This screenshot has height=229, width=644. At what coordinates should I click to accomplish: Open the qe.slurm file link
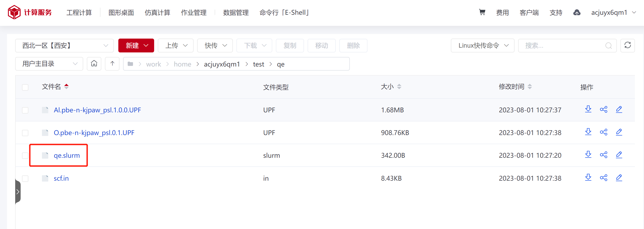pyautogui.click(x=67, y=155)
